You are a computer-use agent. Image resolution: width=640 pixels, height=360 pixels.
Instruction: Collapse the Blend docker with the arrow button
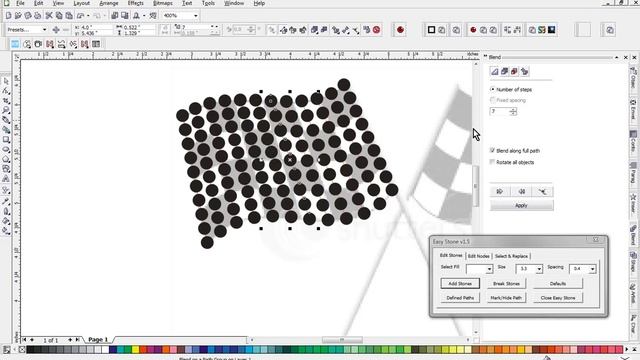point(616,58)
